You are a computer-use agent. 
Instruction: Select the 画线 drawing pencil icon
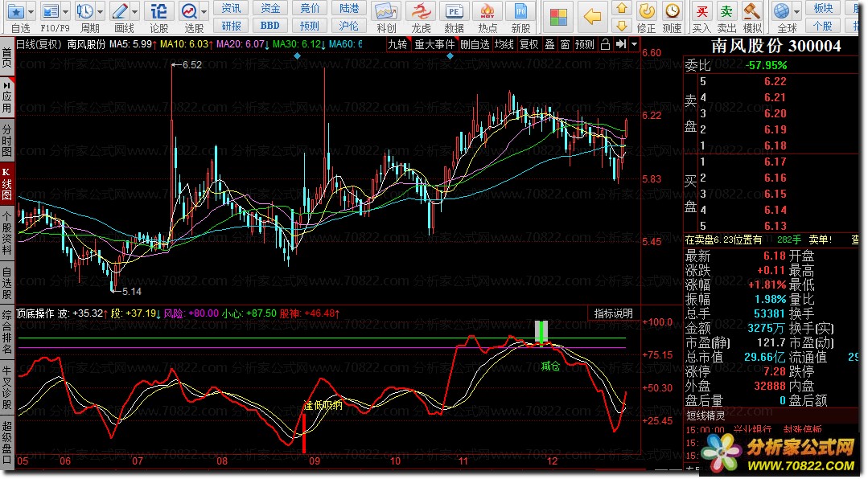[120, 11]
